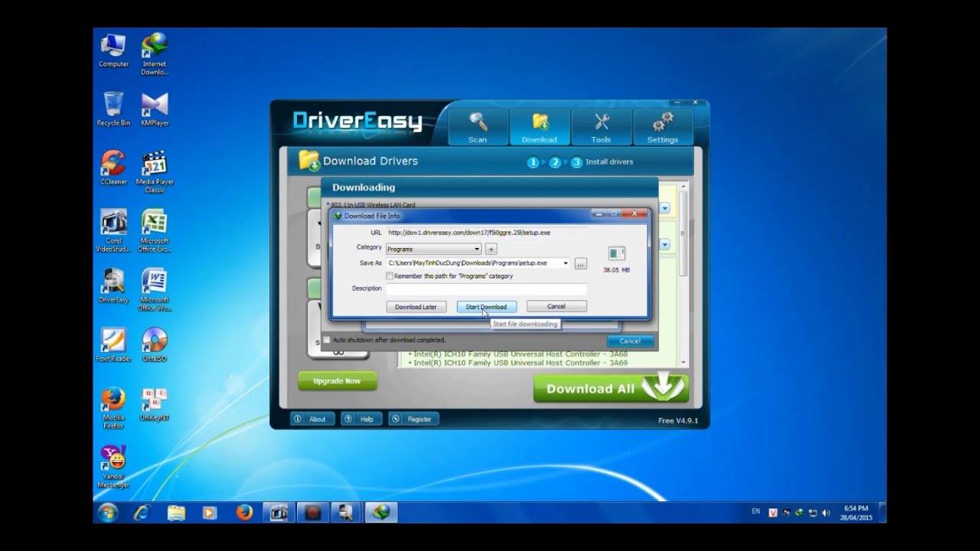Tick Remember this path for Programs category

[390, 275]
